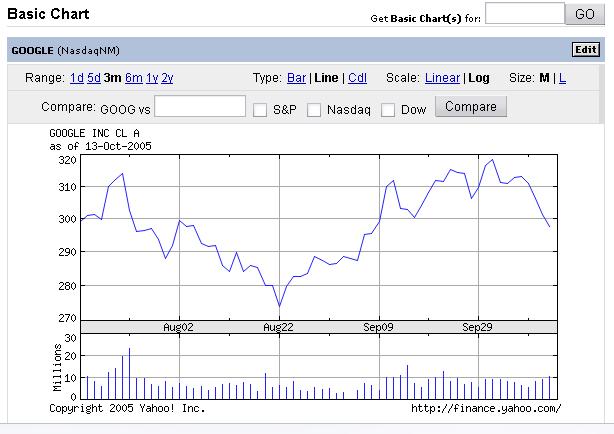Tick the Nasdaq checkbox
The width and height of the screenshot is (614, 434).
[314, 109]
